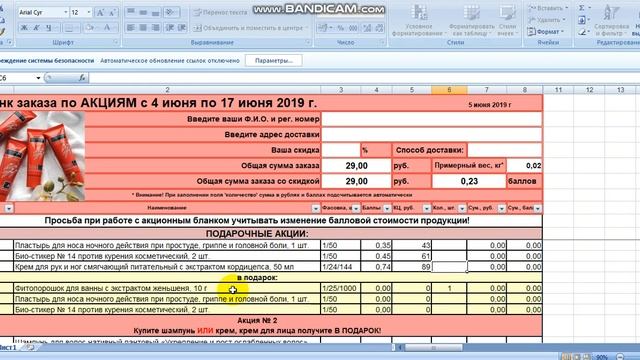Toggle left horizontal alignment

131,28
